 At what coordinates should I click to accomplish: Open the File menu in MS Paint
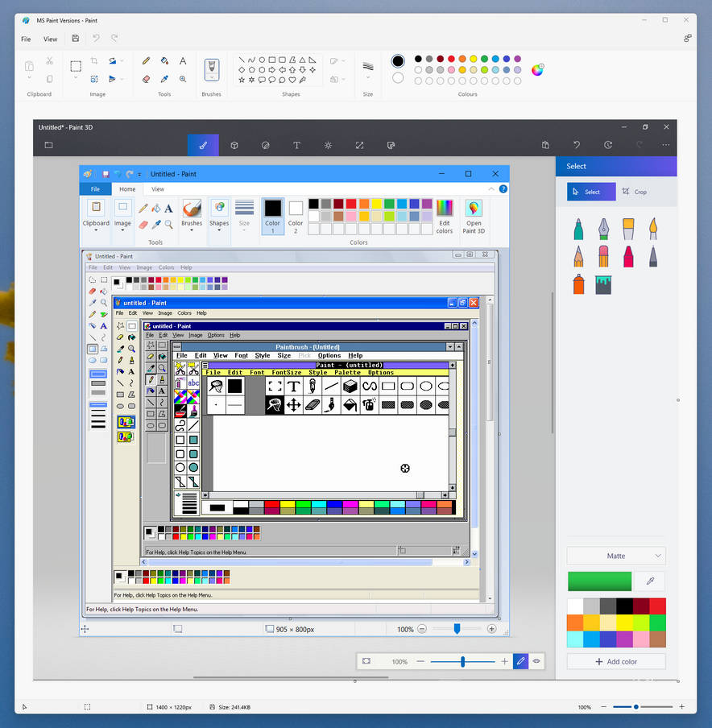pyautogui.click(x=26, y=39)
